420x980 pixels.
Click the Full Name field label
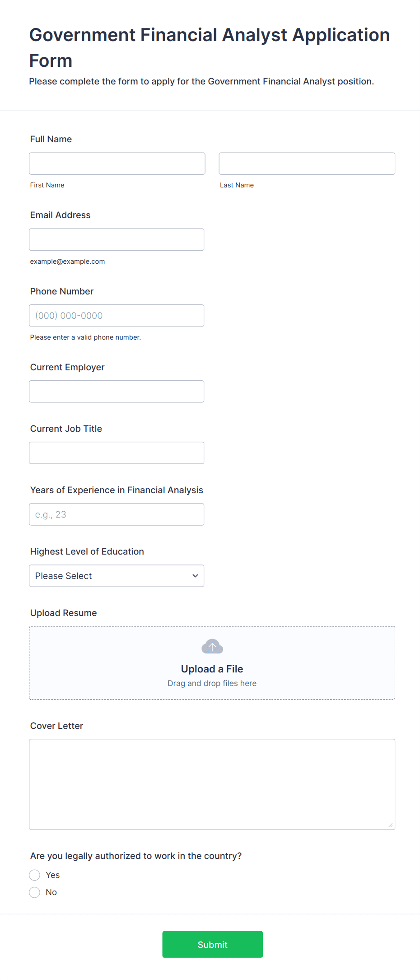pos(51,139)
